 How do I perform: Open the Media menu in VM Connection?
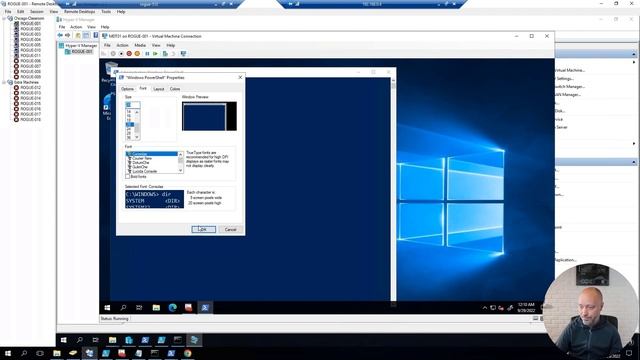pyautogui.click(x=140, y=45)
